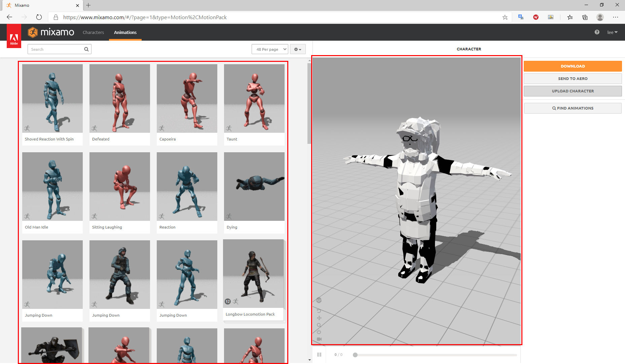Open a new browser tab
Screen dimensions: 625x364
pos(88,5)
